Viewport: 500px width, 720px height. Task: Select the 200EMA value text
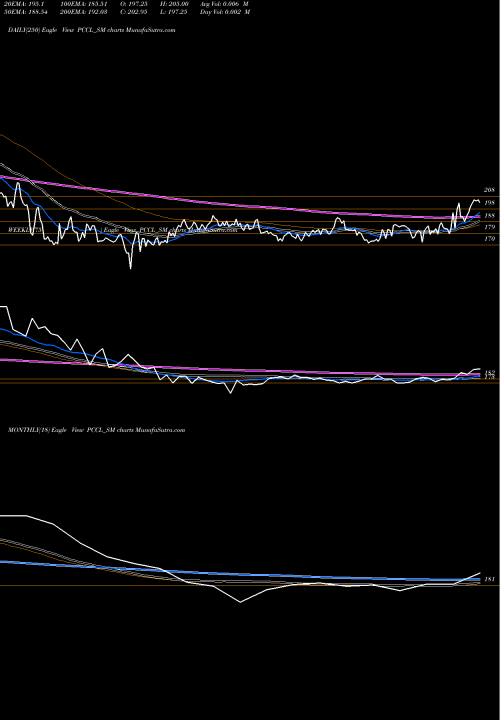pyautogui.click(x=86, y=12)
